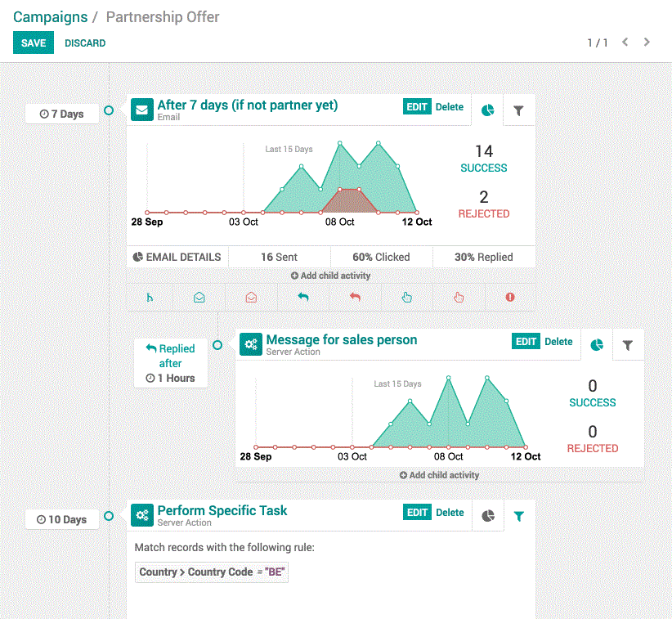The height and width of the screenshot is (619, 672).
Task: Discard changes to the campaign
Action: click(85, 43)
